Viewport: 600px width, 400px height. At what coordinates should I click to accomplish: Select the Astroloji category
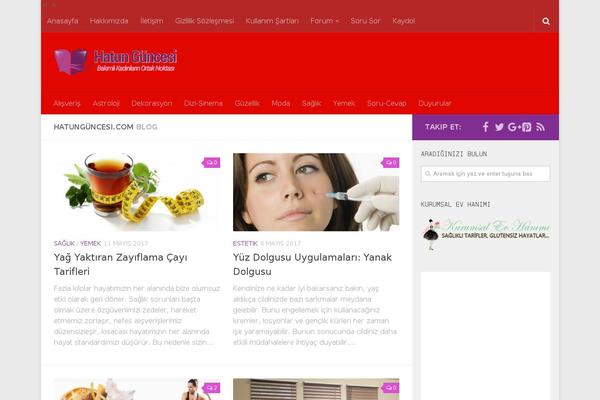click(106, 103)
